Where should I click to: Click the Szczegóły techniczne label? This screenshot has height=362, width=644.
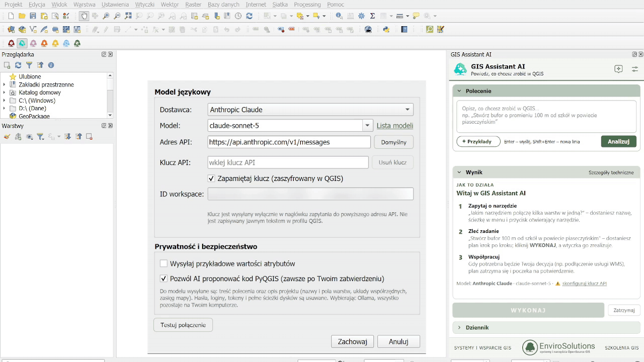click(611, 172)
